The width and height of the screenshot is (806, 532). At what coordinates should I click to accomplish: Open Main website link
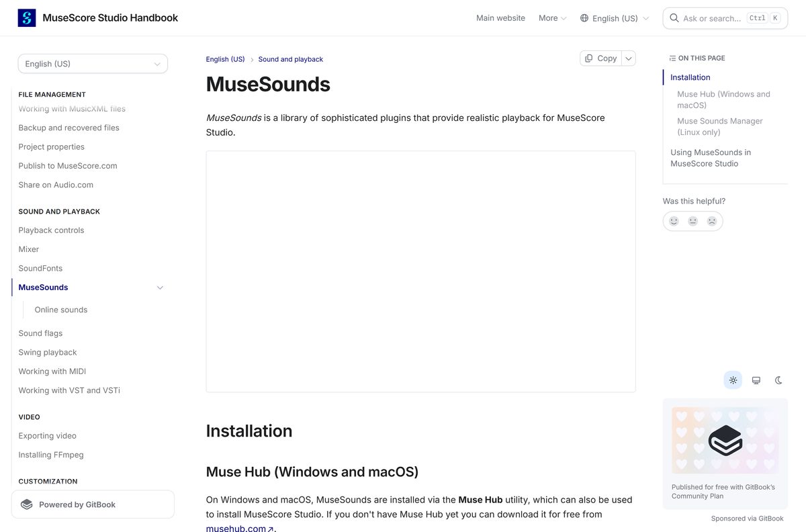[500, 18]
